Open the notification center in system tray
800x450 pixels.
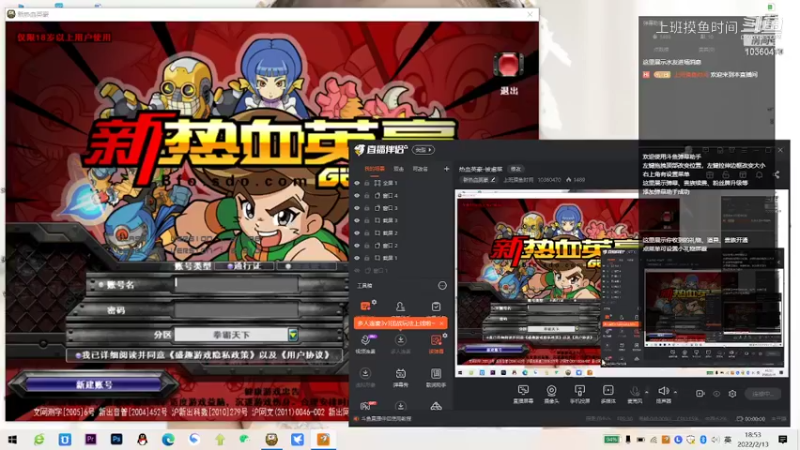783,439
